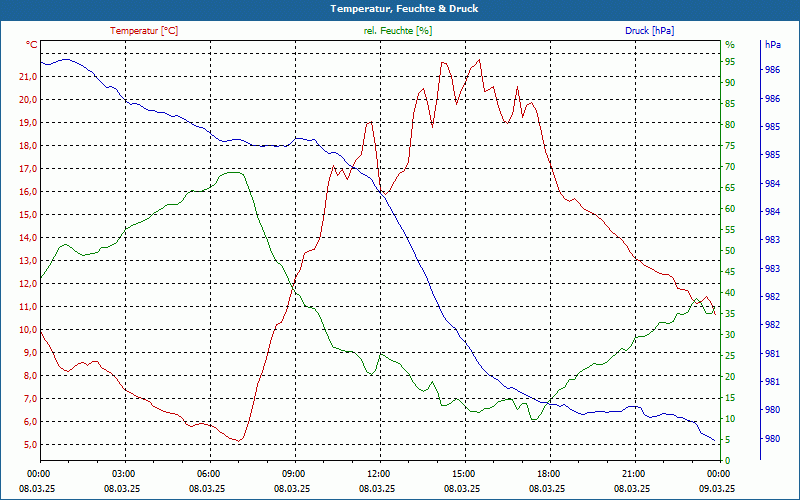
Task: Click '6,0' on the temperature axis
Action: tap(31, 421)
